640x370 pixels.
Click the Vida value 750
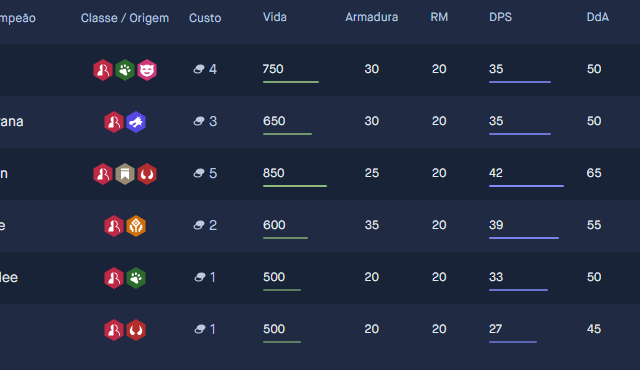[x=273, y=69]
